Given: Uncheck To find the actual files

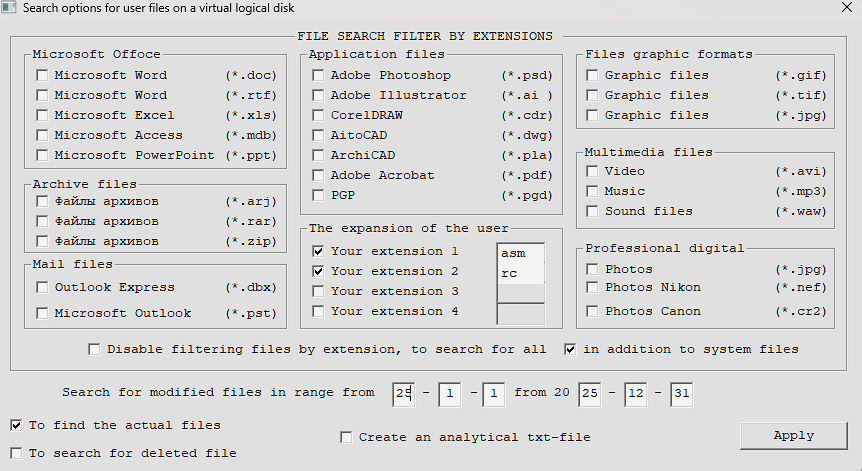Looking at the screenshot, I should pyautogui.click(x=16, y=425).
